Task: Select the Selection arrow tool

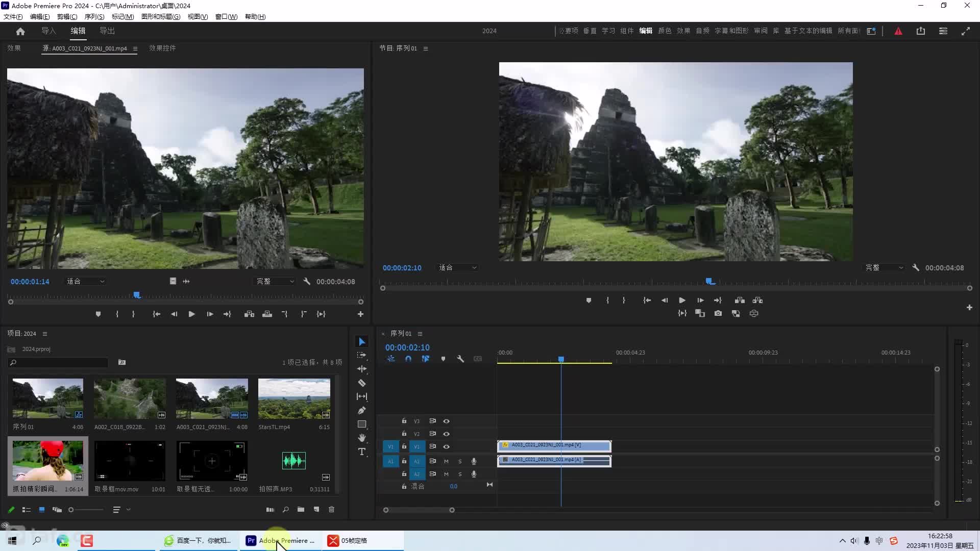Action: point(362,342)
